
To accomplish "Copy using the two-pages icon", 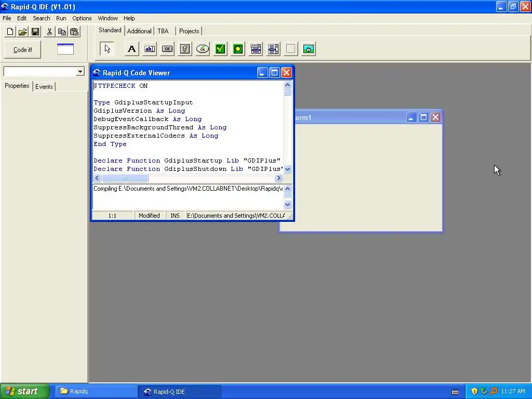I will (x=62, y=32).
